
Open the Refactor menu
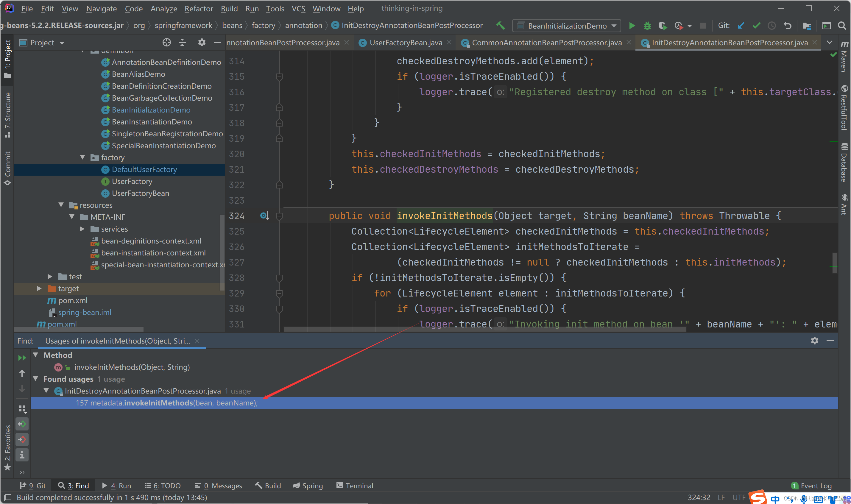[199, 9]
